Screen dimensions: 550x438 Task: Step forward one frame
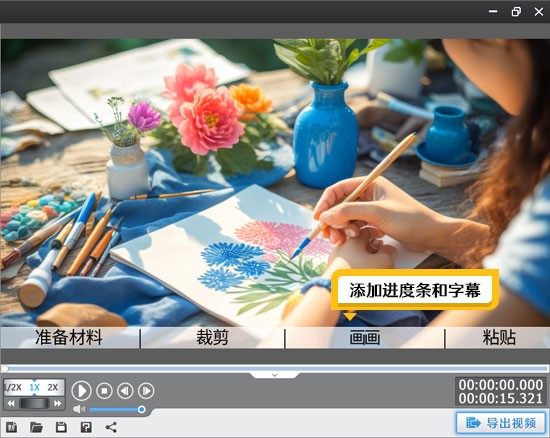(146, 390)
